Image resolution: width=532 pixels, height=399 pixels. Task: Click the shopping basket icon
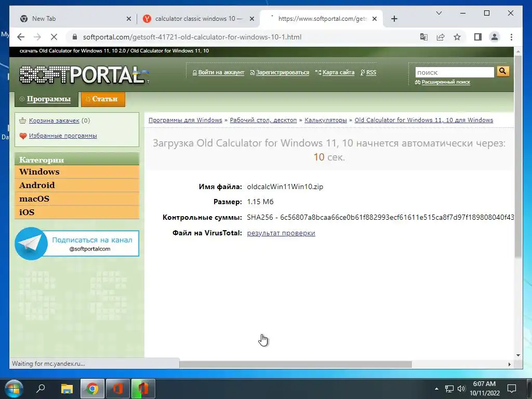[x=23, y=121]
